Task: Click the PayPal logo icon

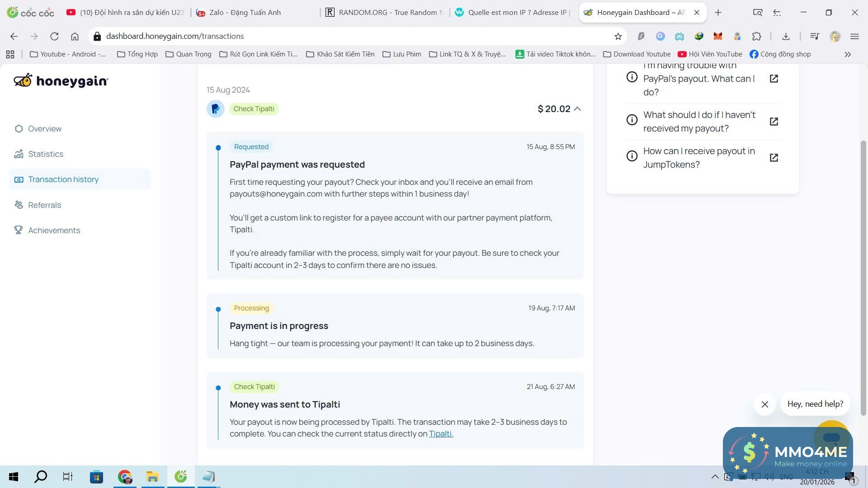Action: [216, 109]
